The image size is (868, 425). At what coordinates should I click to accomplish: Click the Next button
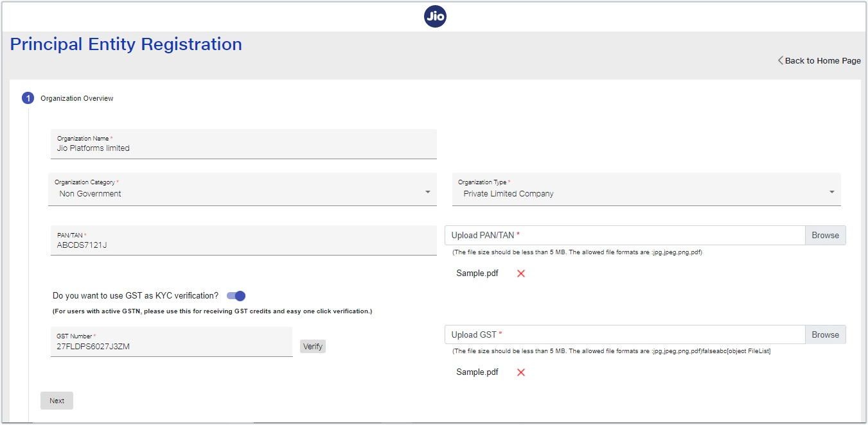pyautogui.click(x=57, y=401)
